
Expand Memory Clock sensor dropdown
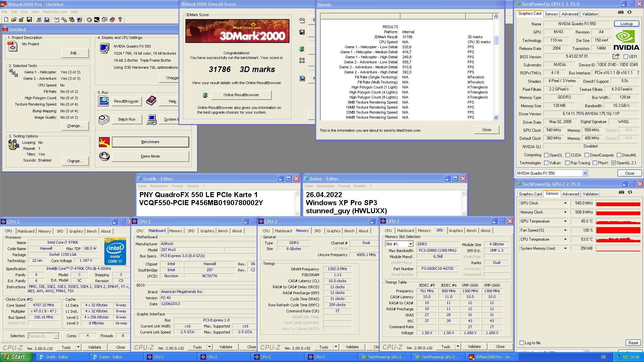(565, 212)
